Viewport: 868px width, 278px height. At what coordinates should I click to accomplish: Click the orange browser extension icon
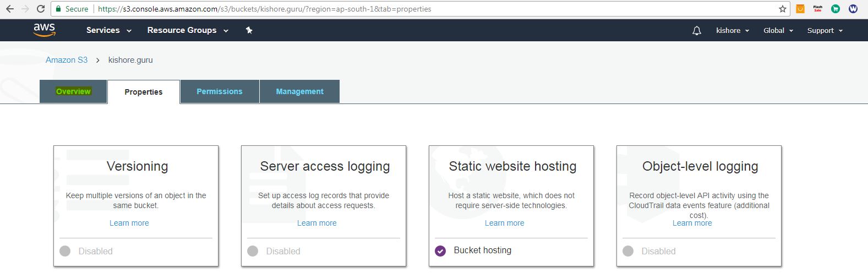[x=800, y=9]
